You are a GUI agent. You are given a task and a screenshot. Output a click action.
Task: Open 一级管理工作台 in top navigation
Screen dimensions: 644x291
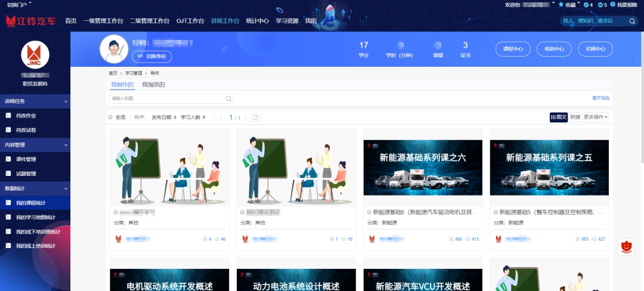[103, 21]
